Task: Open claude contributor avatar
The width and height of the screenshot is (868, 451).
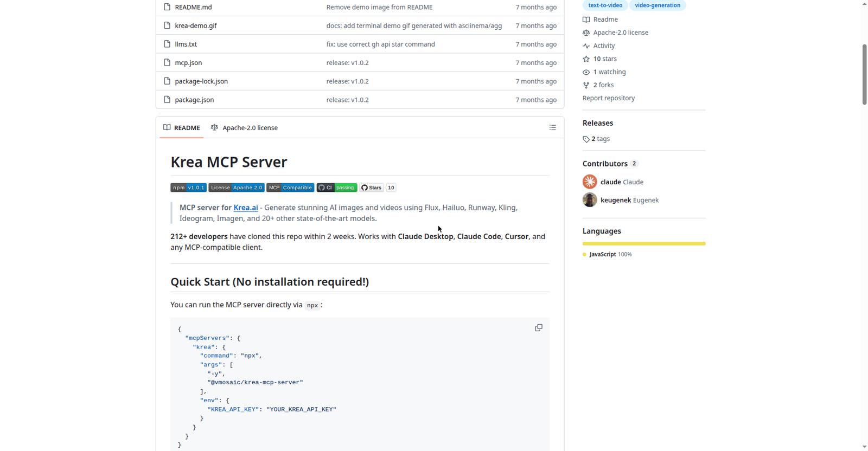Action: click(590, 182)
